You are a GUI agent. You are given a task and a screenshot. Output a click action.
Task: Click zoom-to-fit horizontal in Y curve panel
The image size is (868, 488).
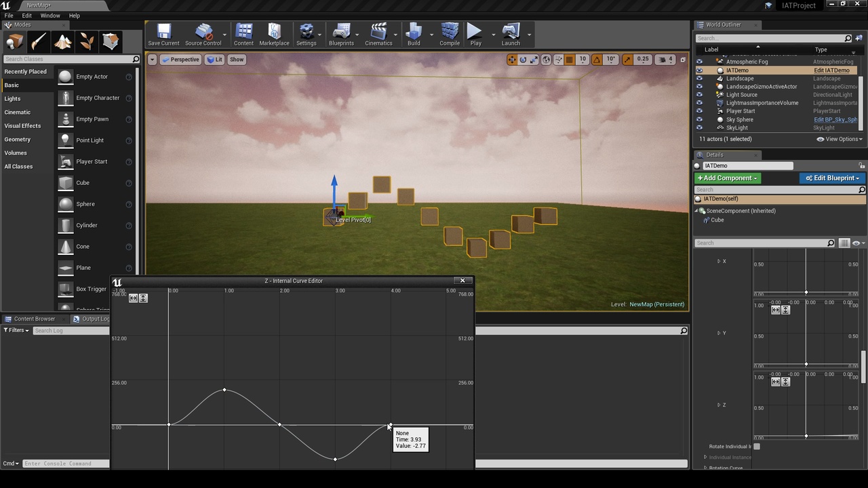click(x=776, y=310)
